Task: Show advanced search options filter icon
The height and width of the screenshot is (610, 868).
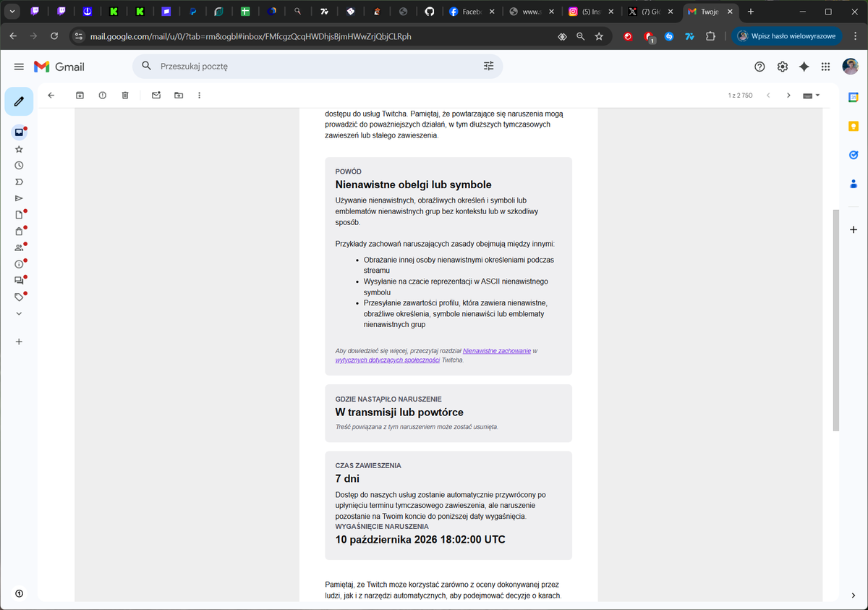Action: tap(488, 66)
